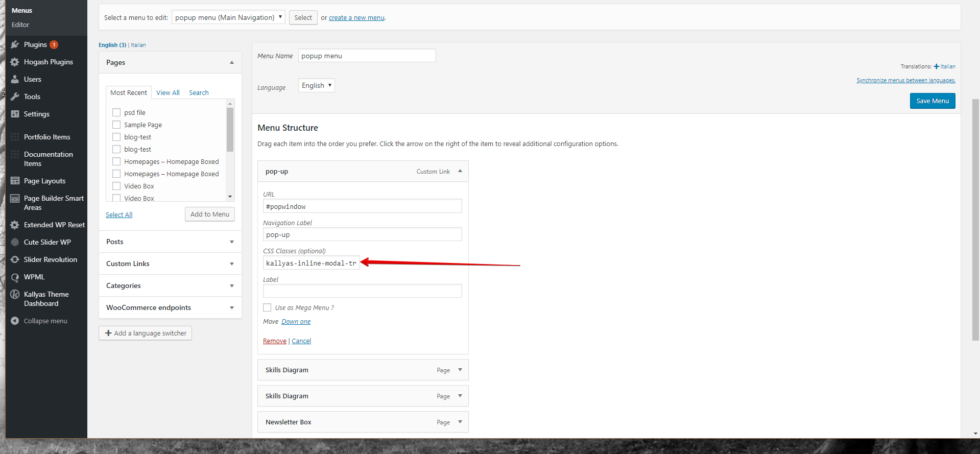The width and height of the screenshot is (980, 454).
Task: Open the Menus submenu item
Action: click(22, 10)
